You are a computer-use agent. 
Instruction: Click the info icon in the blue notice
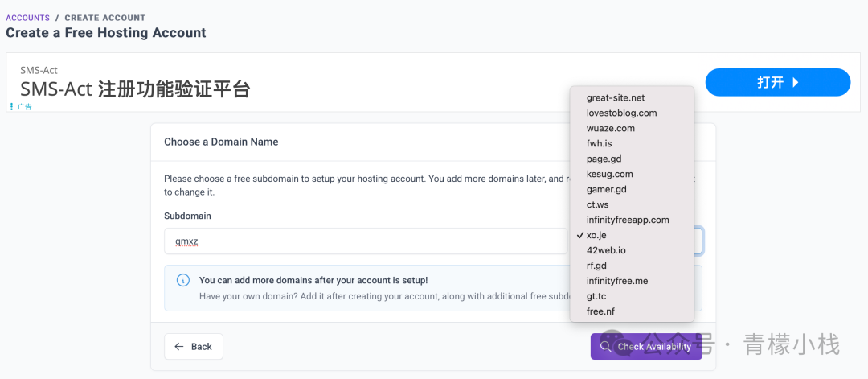point(183,281)
